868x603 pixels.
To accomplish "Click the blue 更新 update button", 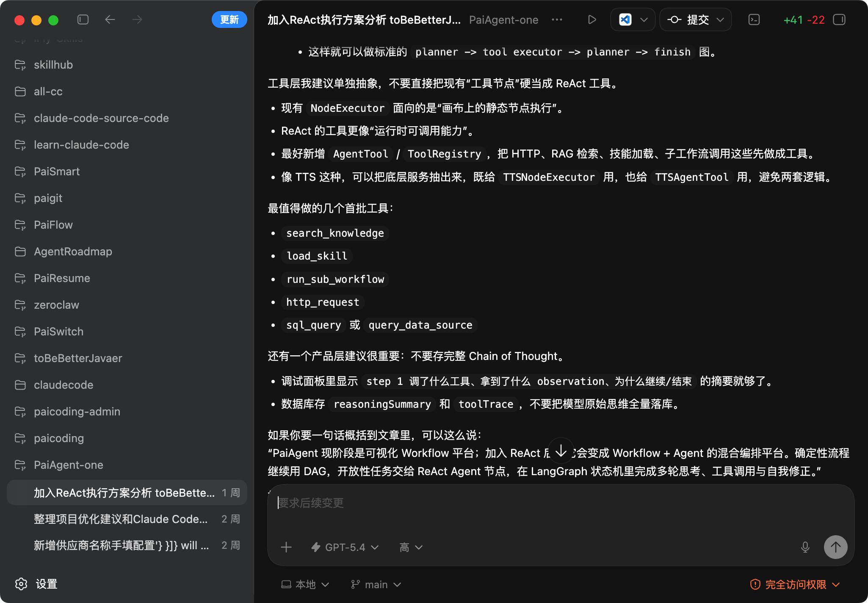I will 229,19.
